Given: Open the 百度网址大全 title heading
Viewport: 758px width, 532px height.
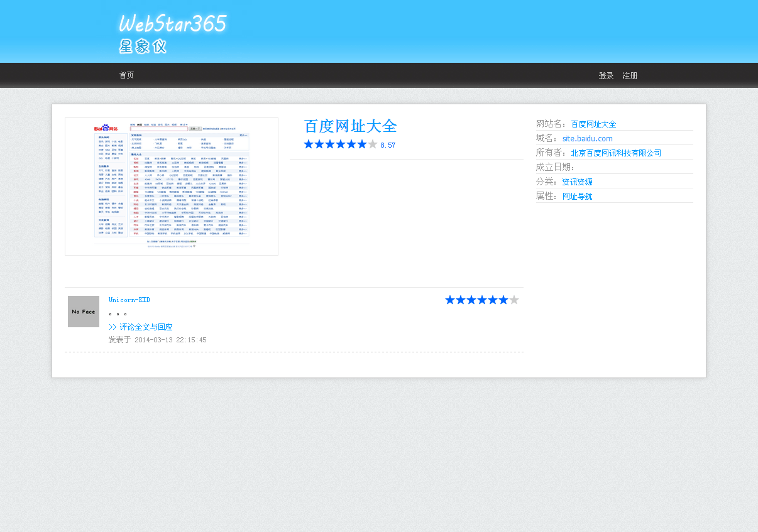Looking at the screenshot, I should [x=350, y=126].
